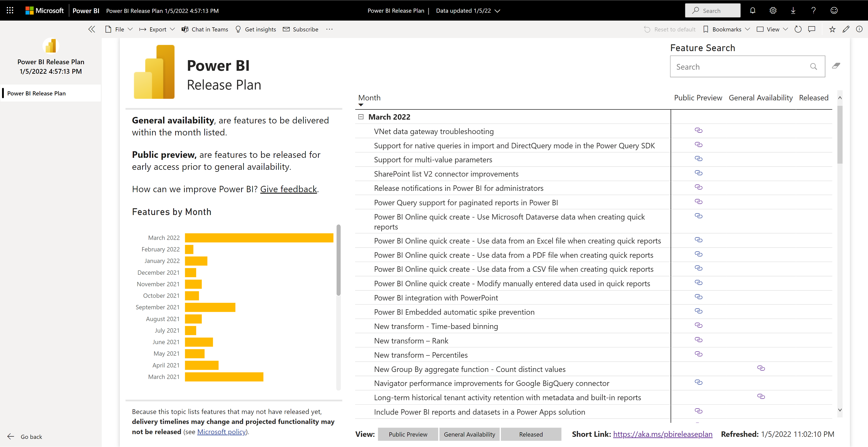Open the Data updated dropdown chevron

501,10
